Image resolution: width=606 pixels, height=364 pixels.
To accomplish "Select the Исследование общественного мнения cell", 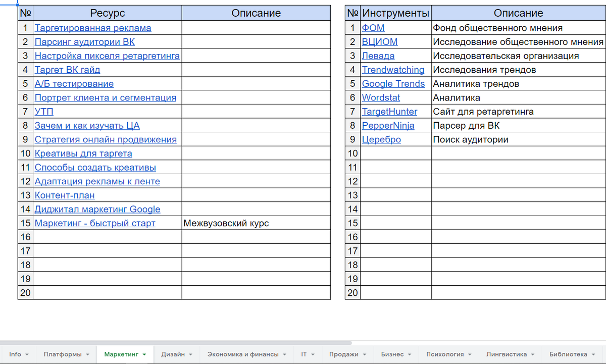I will [519, 42].
